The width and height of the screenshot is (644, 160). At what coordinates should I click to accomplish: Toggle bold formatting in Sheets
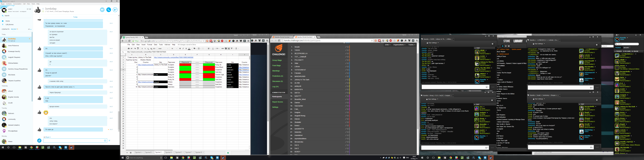click(x=180, y=49)
